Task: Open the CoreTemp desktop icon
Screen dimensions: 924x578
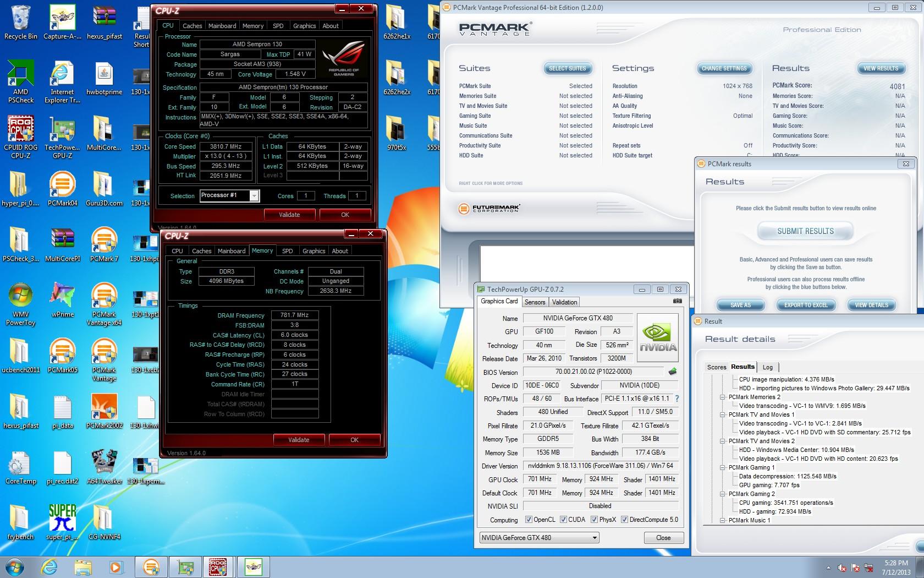Action: click(21, 466)
